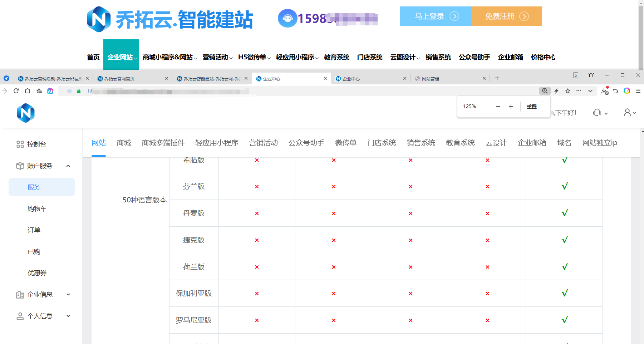Switch to the 网站独立ip tab
The height and width of the screenshot is (344, 644).
[600, 143]
